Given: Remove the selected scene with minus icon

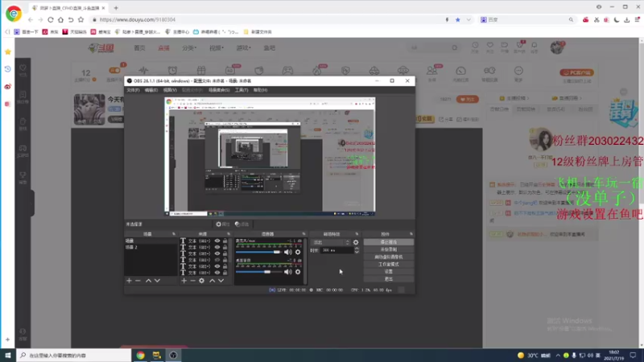Looking at the screenshot, I should [138, 281].
